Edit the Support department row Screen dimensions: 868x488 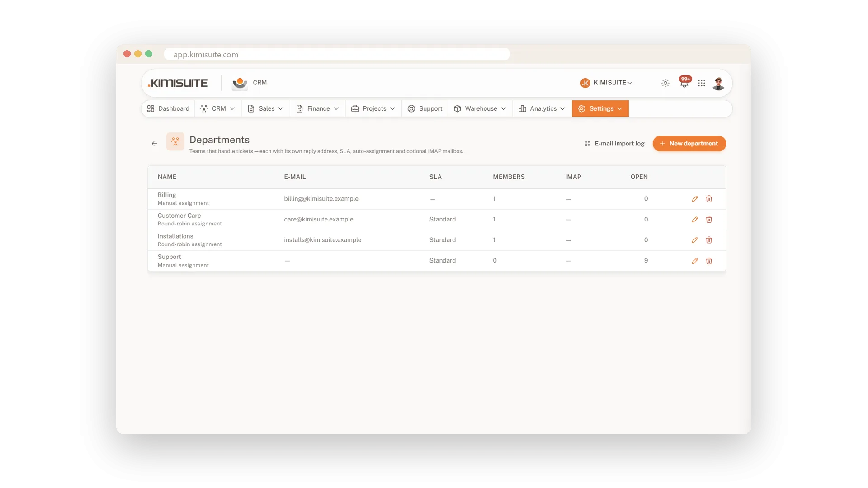tap(695, 261)
